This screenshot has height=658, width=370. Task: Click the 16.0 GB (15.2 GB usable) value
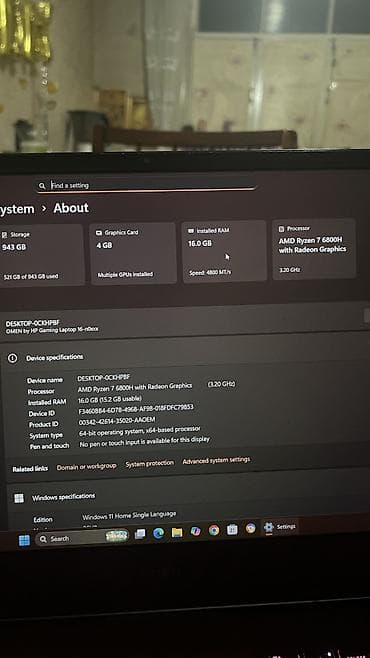110,399
